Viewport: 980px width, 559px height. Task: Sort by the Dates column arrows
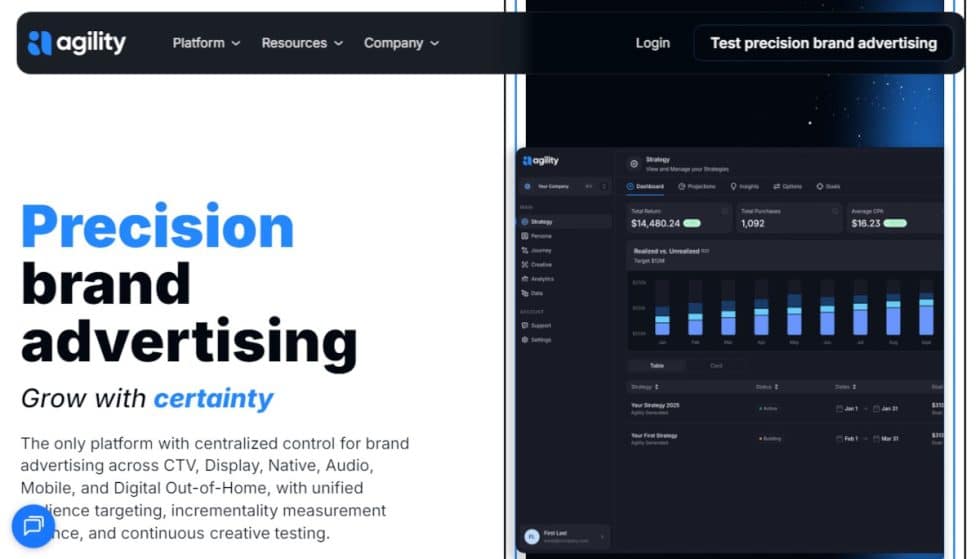854,387
